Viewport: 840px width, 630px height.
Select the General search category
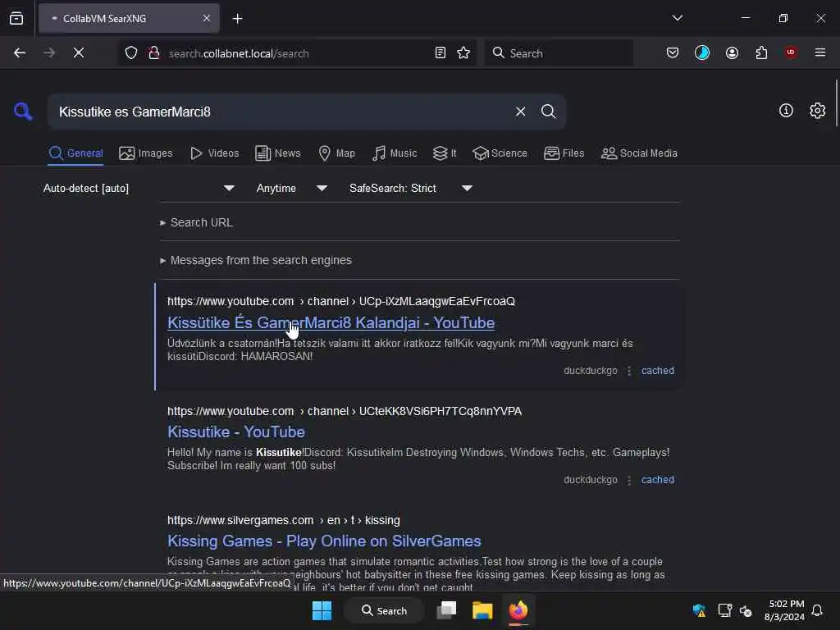(75, 153)
